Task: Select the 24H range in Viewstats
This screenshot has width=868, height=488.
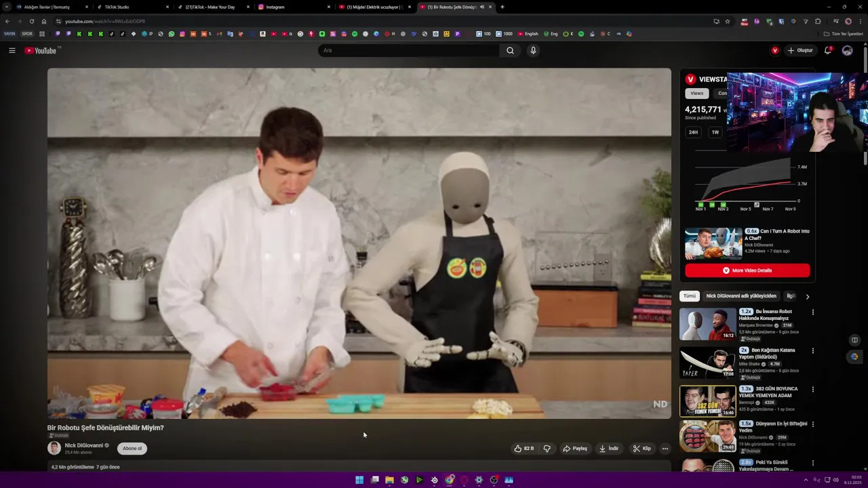Action: 693,132
